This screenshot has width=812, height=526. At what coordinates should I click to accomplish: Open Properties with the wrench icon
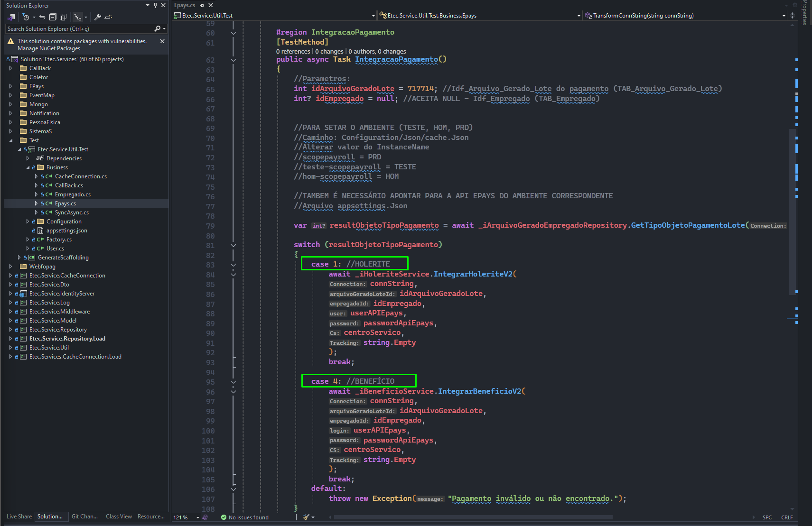point(98,17)
